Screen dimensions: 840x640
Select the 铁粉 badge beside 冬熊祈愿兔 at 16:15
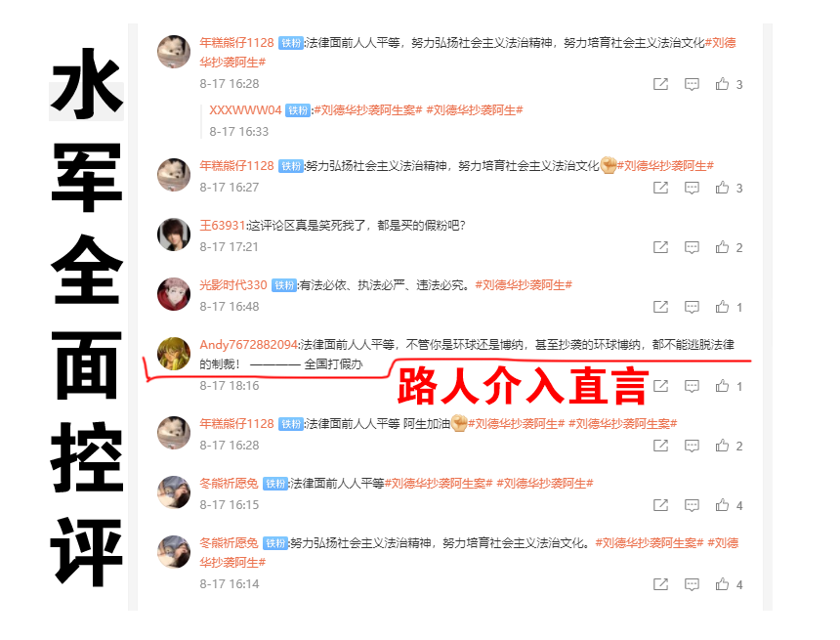(275, 484)
